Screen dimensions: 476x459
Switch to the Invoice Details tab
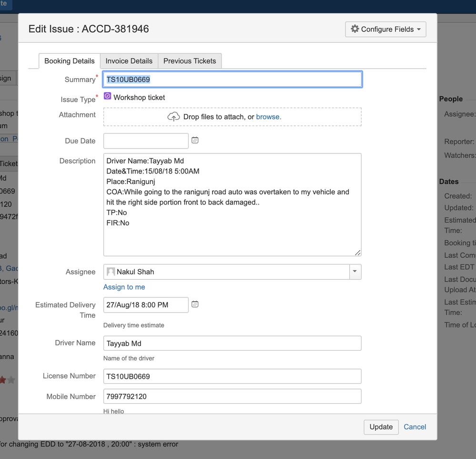point(129,61)
